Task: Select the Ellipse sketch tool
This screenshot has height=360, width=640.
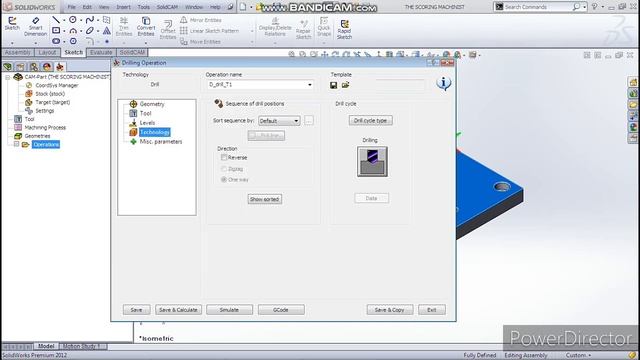Action: (x=90, y=31)
